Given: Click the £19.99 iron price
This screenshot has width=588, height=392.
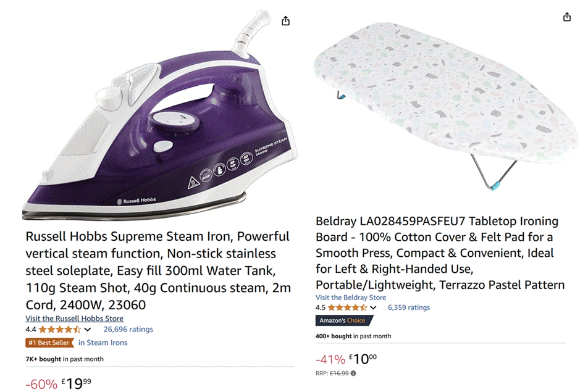Looking at the screenshot, I should [x=77, y=383].
